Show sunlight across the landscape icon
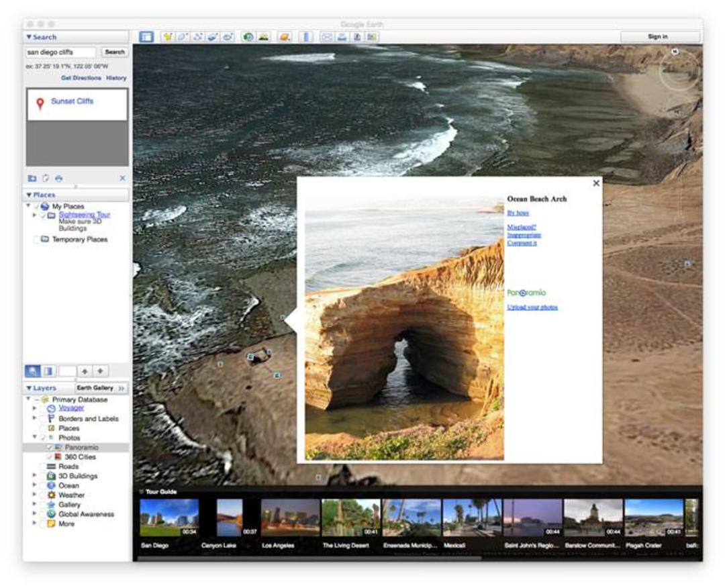Image resolution: width=725 pixels, height=588 pixels. click(x=264, y=37)
